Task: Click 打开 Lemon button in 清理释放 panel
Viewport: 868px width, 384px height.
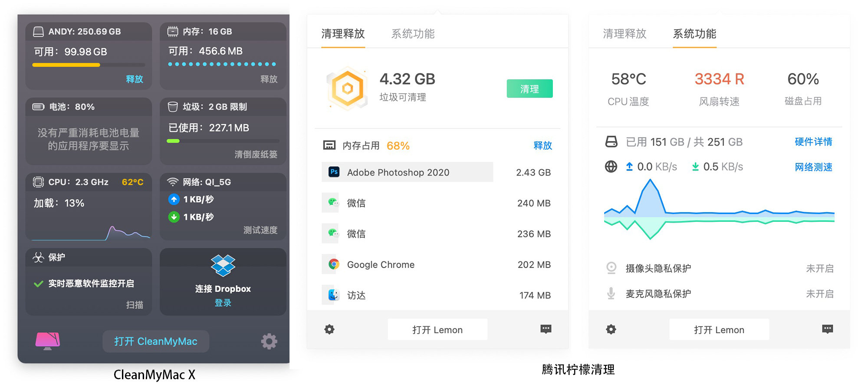Action: (x=437, y=330)
